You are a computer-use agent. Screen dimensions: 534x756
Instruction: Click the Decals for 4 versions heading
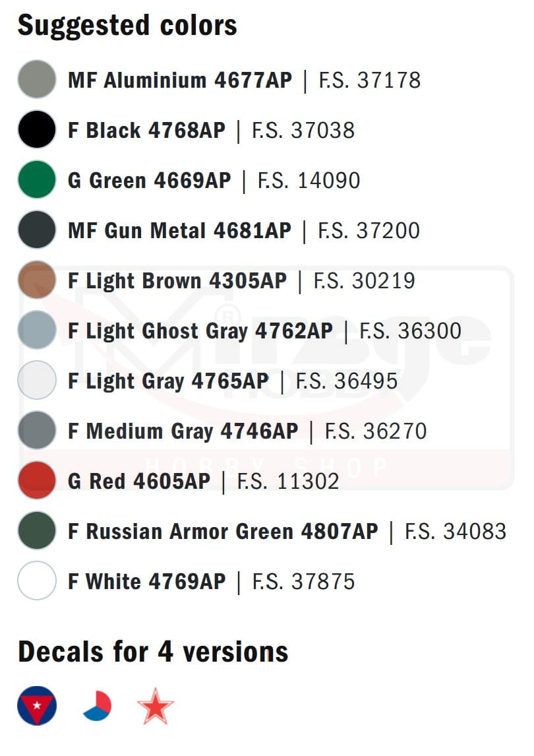coord(153,652)
